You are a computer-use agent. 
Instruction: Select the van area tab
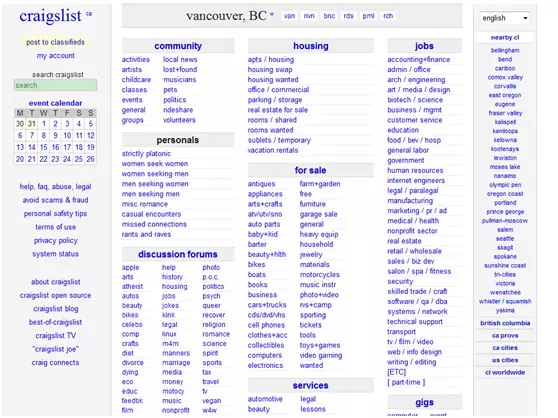coord(289,16)
